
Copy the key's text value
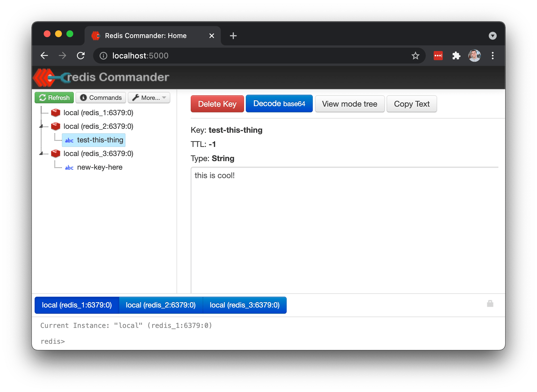pyautogui.click(x=411, y=104)
